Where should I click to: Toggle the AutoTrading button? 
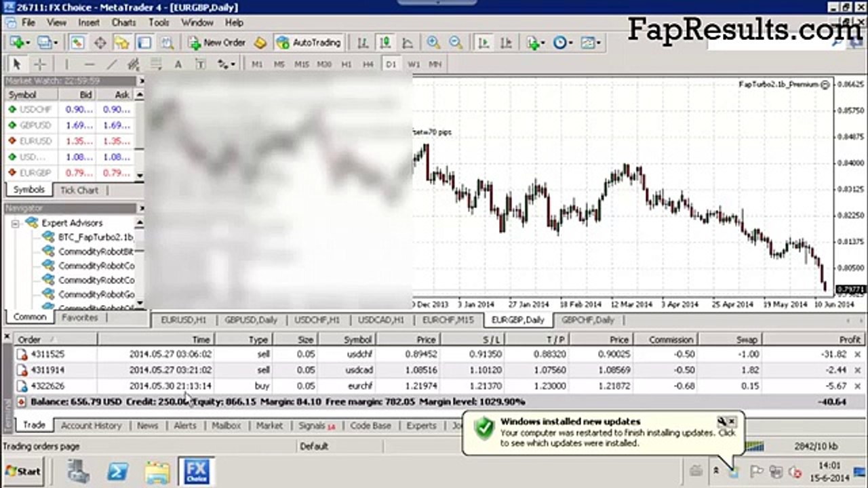point(308,43)
